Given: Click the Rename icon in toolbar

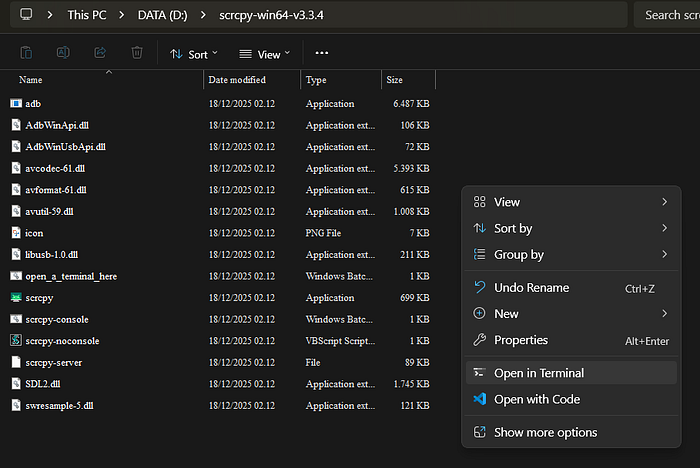Looking at the screenshot, I should click(63, 53).
